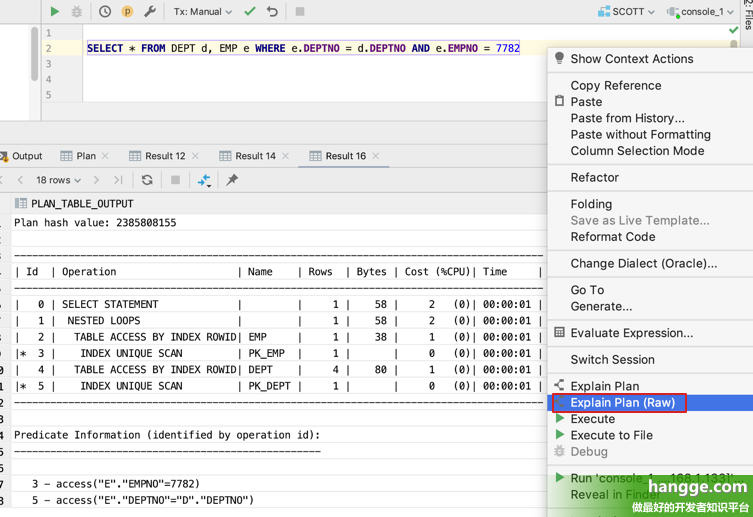
Task: Open 18 rows page size dropdown
Action: pos(58,180)
